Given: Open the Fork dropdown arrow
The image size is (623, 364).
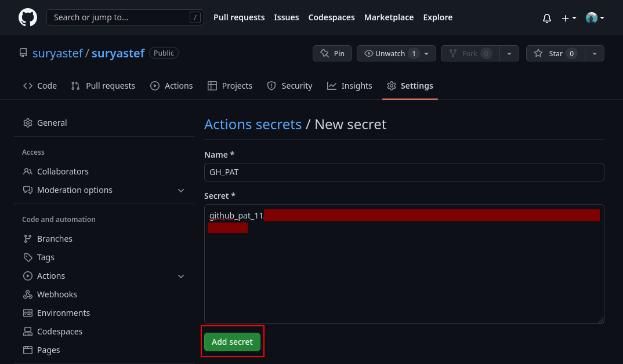Looking at the screenshot, I should click(x=509, y=53).
